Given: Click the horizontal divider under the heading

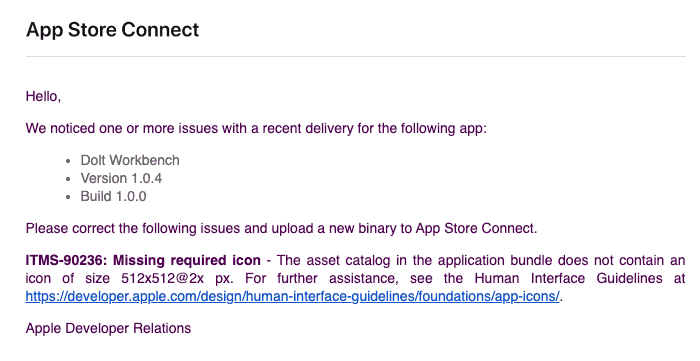Looking at the screenshot, I should 356,57.
